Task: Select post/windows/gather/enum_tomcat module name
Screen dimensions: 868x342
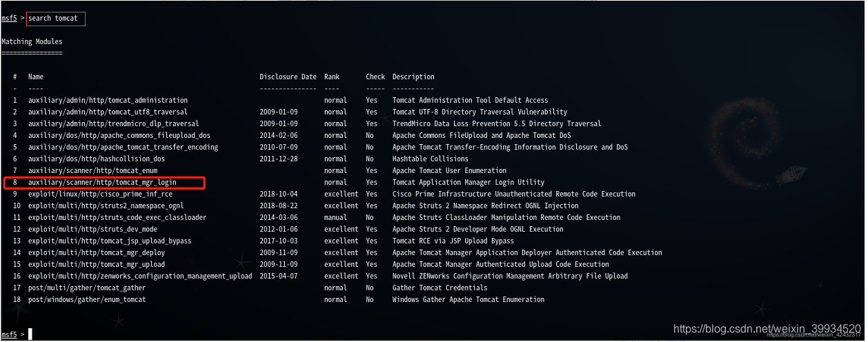Action: click(87, 299)
